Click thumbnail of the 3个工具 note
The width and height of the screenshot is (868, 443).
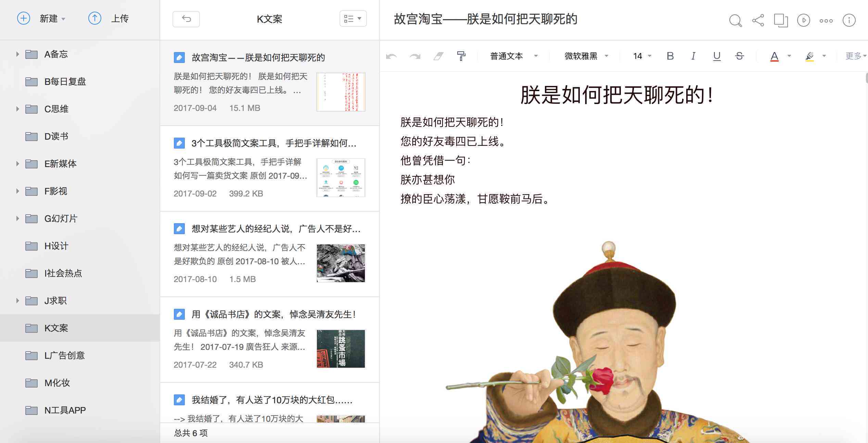[341, 177]
